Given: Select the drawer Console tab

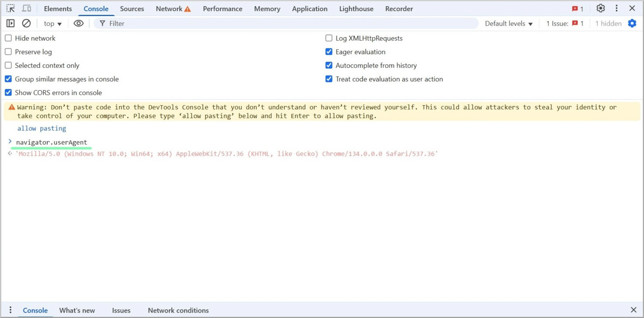Looking at the screenshot, I should (x=35, y=310).
